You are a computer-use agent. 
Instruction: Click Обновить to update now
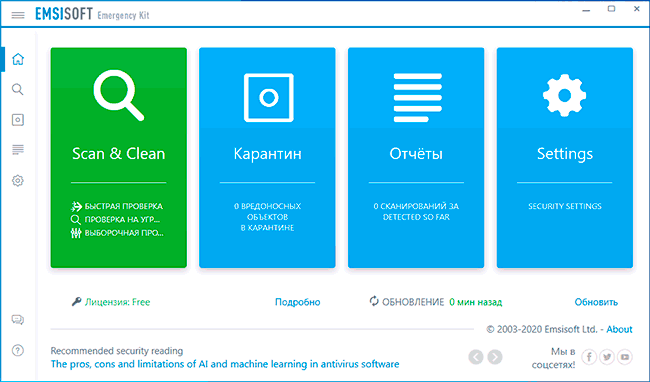596,302
